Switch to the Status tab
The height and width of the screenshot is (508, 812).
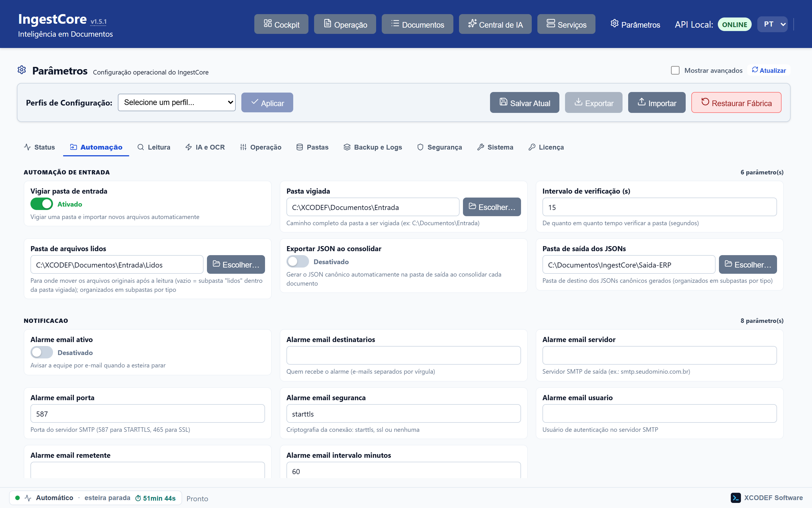(39, 147)
